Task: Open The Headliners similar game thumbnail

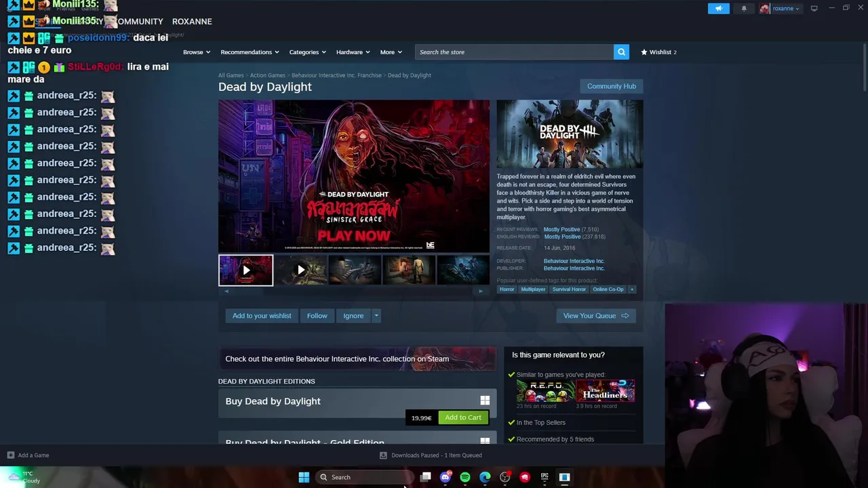Action: (x=605, y=391)
